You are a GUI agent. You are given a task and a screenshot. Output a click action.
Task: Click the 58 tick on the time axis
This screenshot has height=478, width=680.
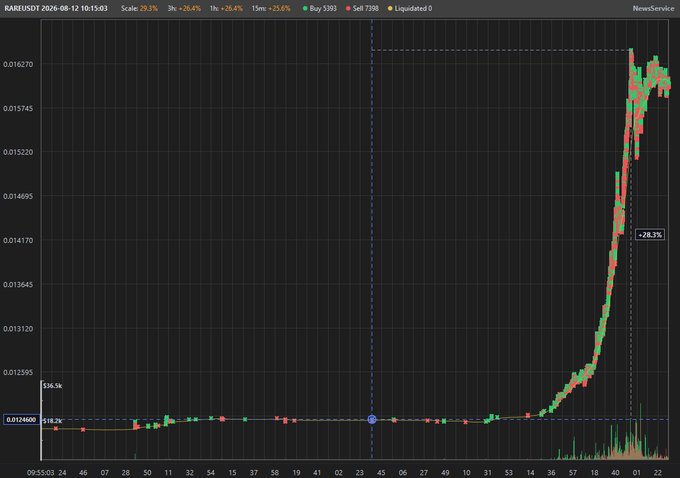click(275, 472)
